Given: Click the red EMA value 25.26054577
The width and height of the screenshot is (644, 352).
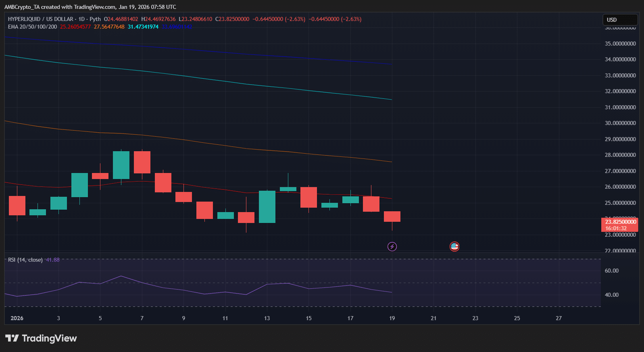Looking at the screenshot, I should tap(75, 27).
